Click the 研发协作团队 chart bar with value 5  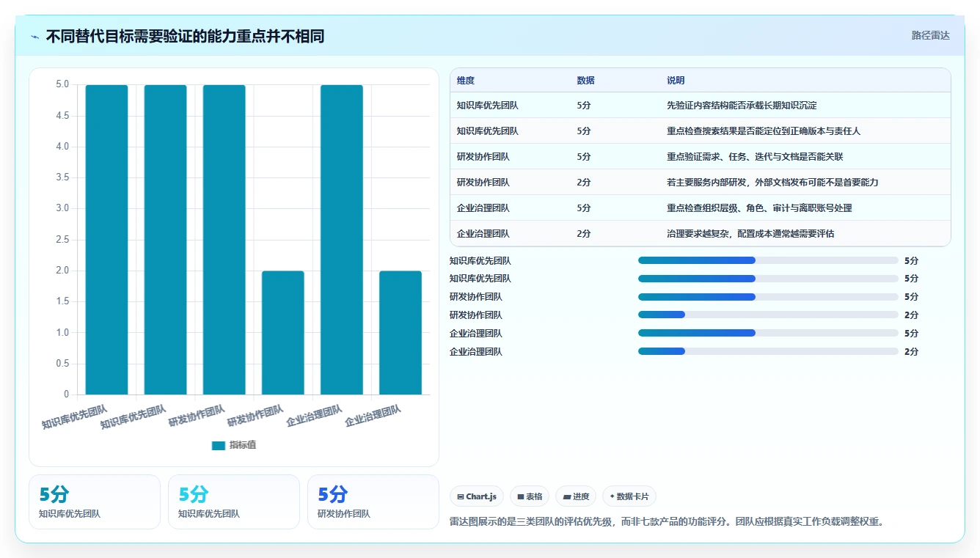pyautogui.click(x=224, y=240)
